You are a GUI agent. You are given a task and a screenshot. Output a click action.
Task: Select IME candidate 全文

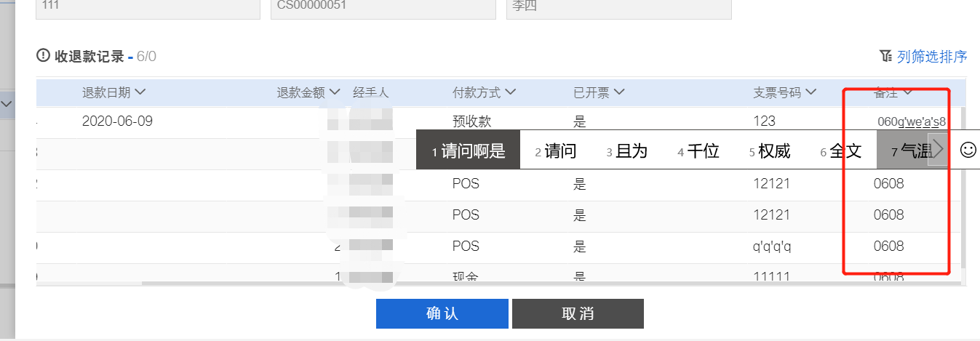coord(840,151)
